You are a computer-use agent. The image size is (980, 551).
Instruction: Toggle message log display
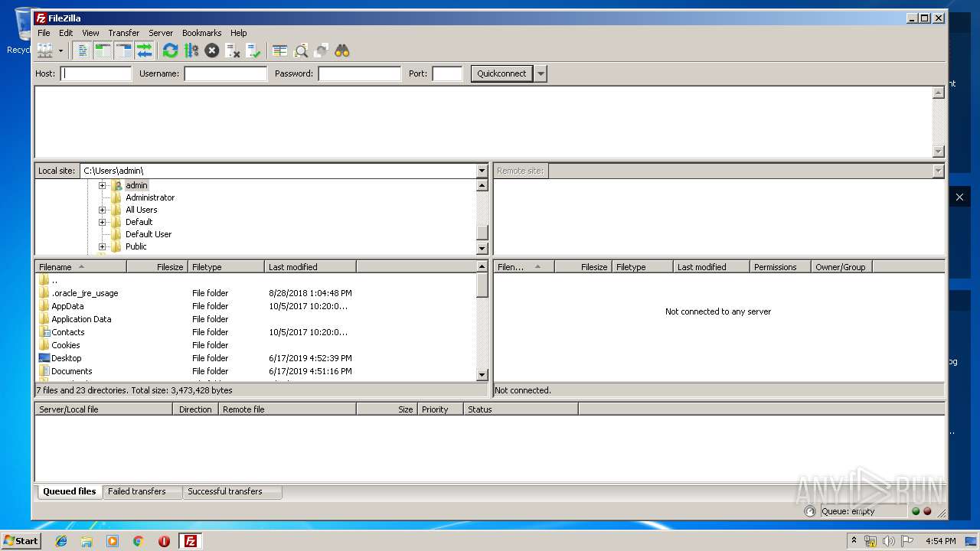[83, 51]
